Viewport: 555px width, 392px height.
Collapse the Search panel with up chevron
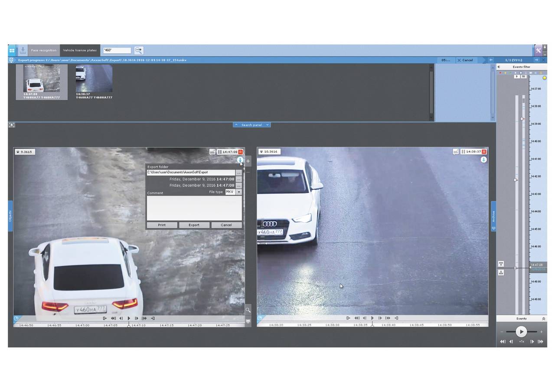(236, 125)
